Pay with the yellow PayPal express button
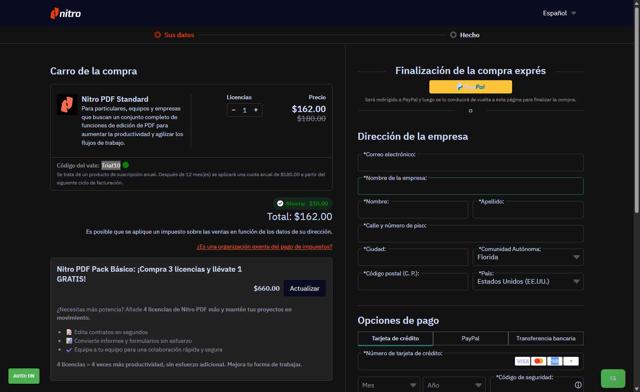Viewport: 640px width, 392px height. point(470,87)
